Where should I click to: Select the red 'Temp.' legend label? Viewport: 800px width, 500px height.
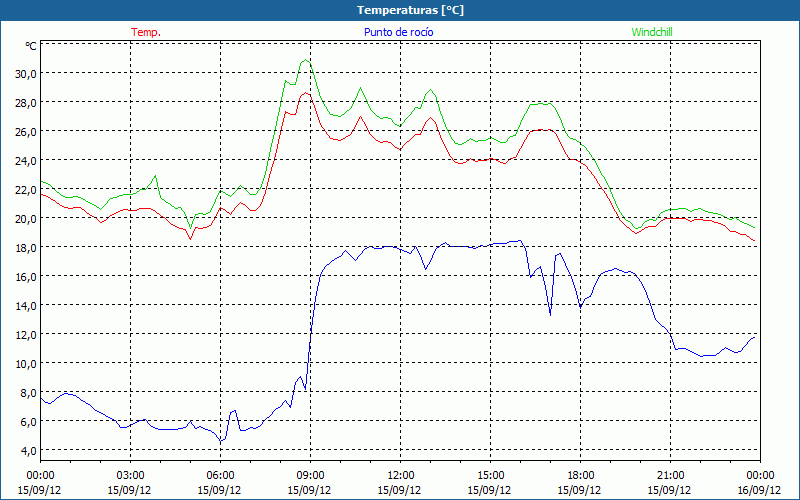pyautogui.click(x=146, y=32)
